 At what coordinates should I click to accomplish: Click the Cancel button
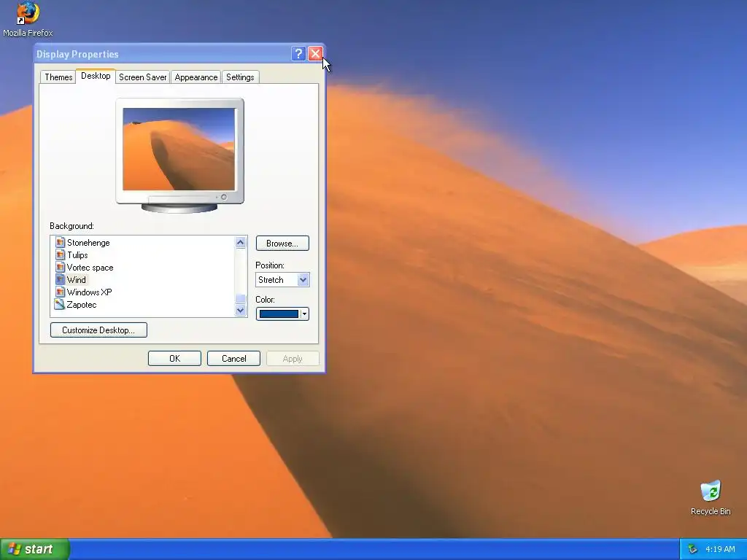point(234,359)
